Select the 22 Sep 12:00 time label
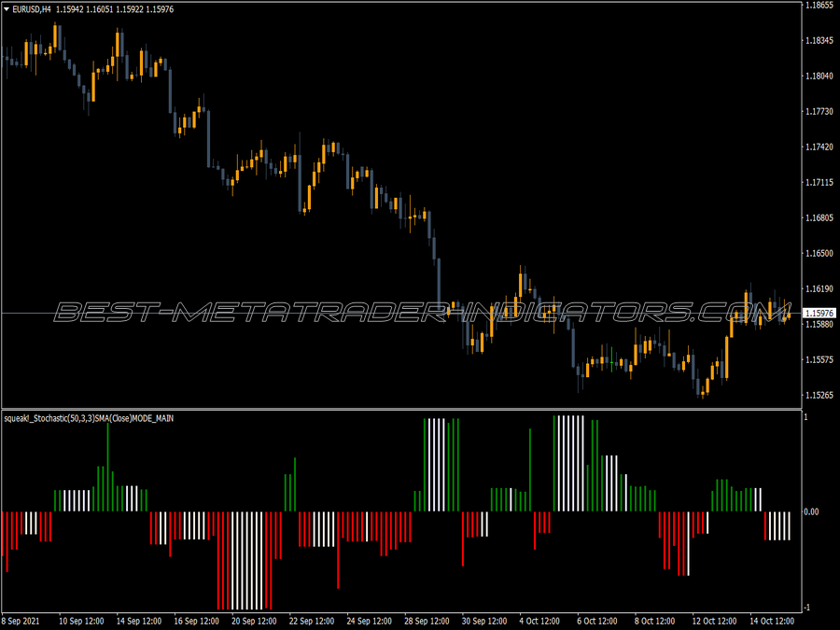The height and width of the screenshot is (630, 840). 312,621
